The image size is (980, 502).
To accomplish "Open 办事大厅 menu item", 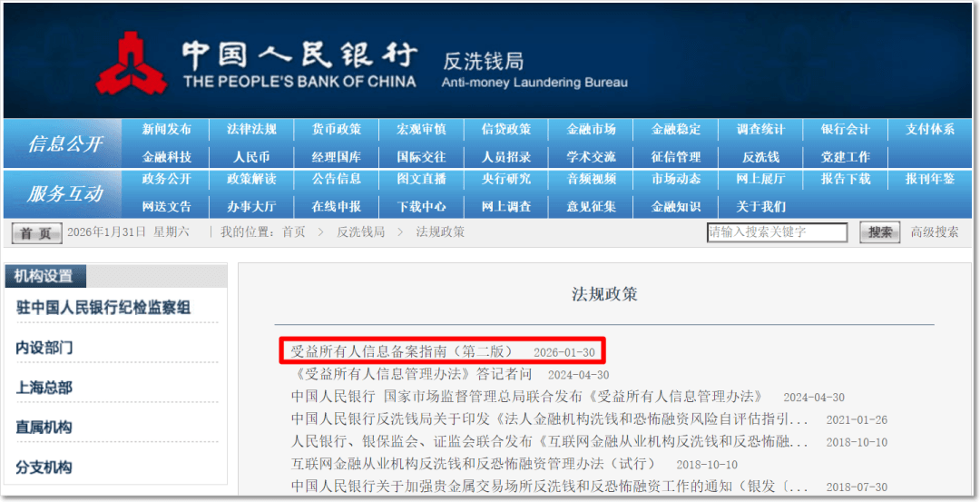I will (251, 206).
